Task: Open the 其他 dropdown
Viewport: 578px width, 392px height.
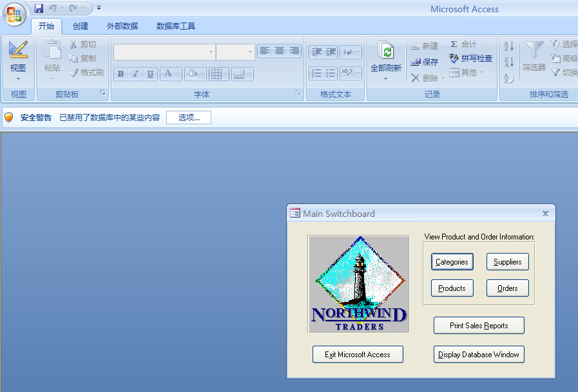Action: (x=467, y=73)
